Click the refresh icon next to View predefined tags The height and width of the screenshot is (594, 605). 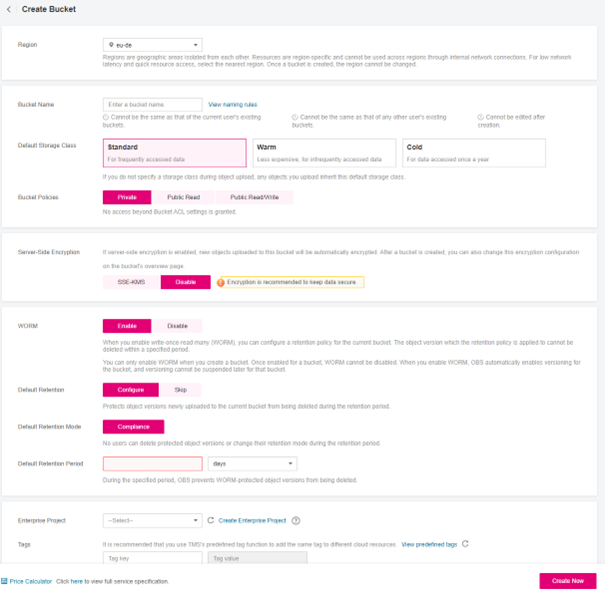click(466, 544)
